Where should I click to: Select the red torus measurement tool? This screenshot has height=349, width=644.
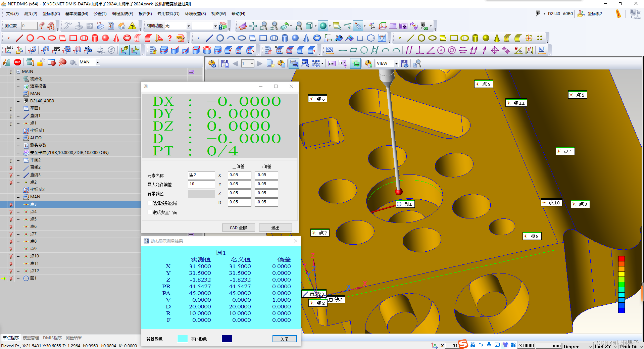click(x=127, y=38)
